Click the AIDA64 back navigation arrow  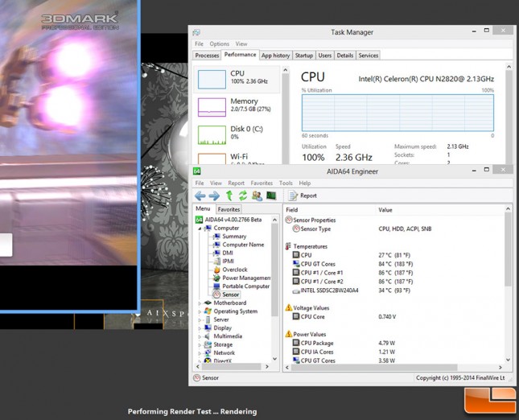pyautogui.click(x=200, y=196)
